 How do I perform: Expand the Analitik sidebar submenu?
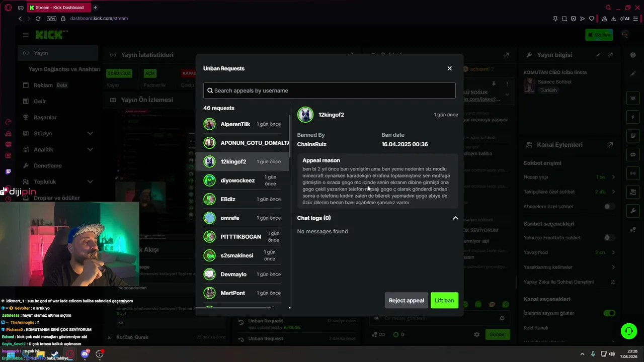(x=90, y=150)
